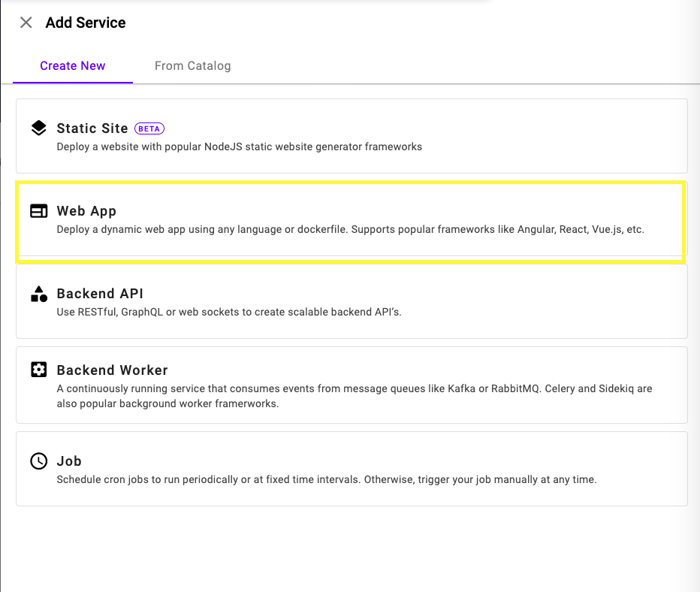Switch to the Create New tab
The image size is (700, 592).
(73, 66)
